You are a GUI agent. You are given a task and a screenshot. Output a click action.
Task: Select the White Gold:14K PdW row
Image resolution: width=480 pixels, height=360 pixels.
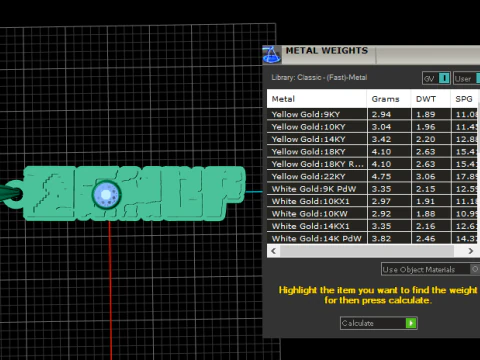[373, 238]
